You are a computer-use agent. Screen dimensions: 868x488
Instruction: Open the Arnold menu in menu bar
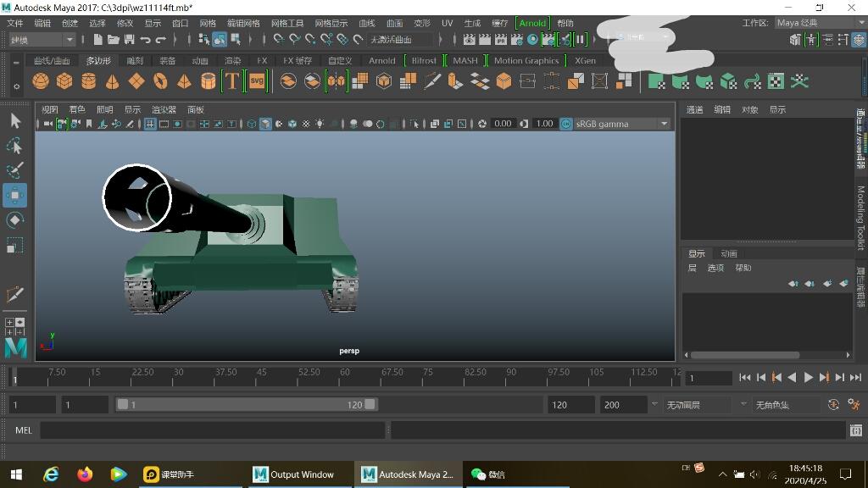coord(532,23)
